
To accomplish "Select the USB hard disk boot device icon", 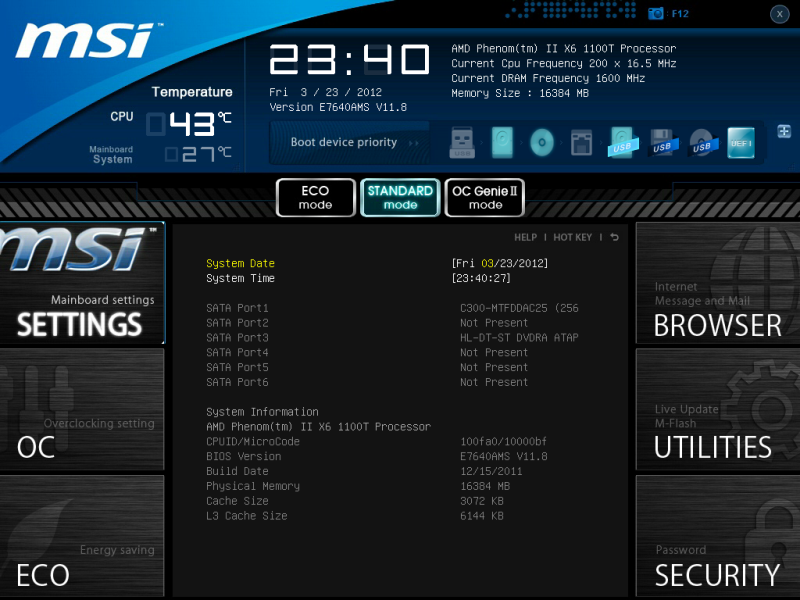I will click(x=622, y=142).
